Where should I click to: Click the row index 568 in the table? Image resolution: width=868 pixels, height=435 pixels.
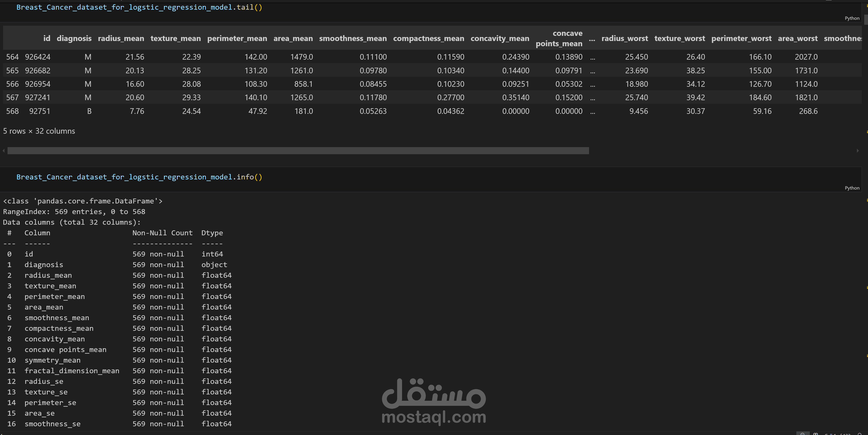click(x=12, y=111)
